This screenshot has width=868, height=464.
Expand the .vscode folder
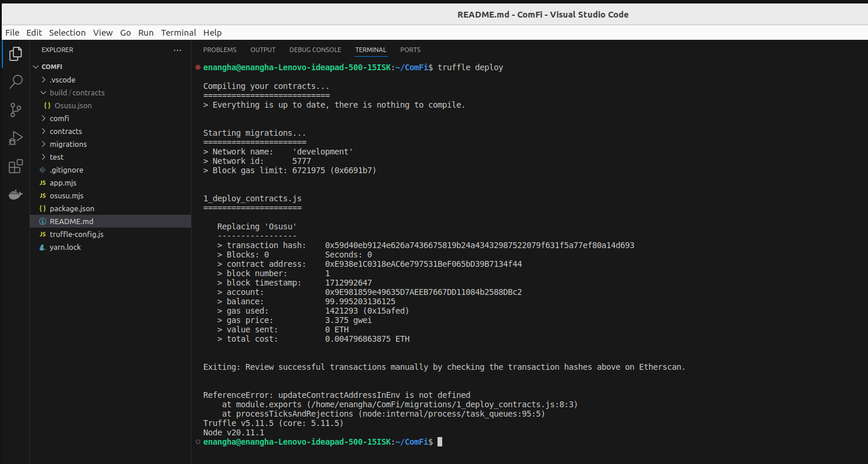44,80
